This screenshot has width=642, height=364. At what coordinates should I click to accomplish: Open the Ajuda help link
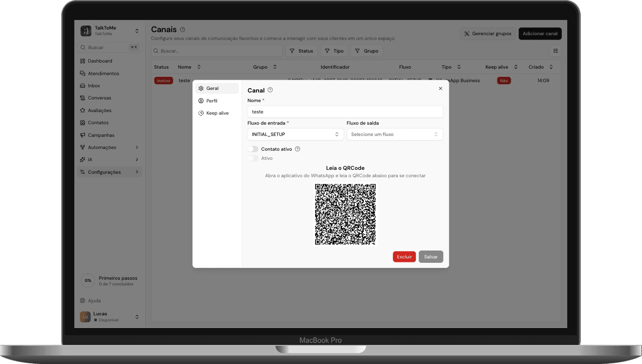[x=94, y=301]
